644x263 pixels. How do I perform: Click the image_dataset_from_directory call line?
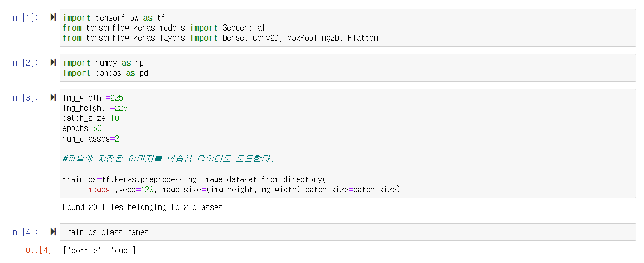click(x=194, y=179)
